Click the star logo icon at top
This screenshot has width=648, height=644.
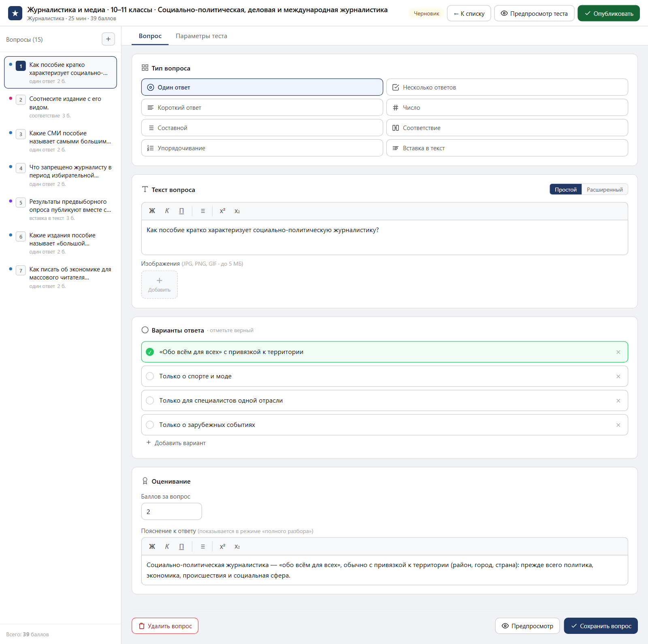click(x=15, y=13)
